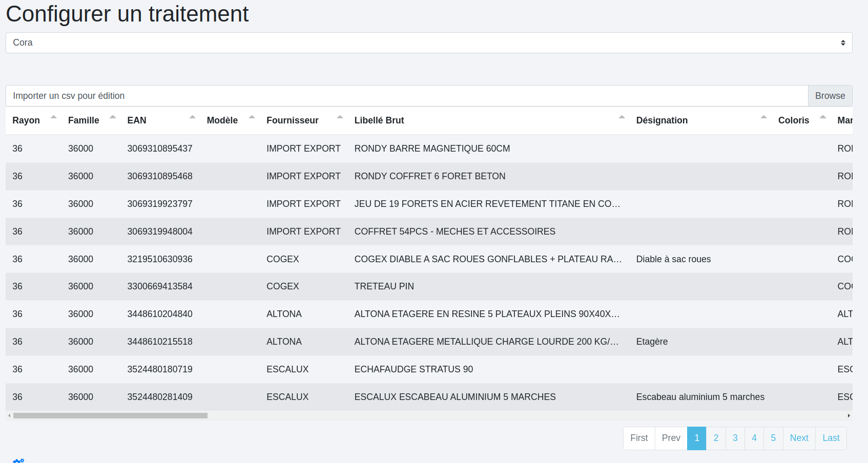The image size is (868, 463).
Task: Sort by Famille column arrow
Action: coord(113,118)
